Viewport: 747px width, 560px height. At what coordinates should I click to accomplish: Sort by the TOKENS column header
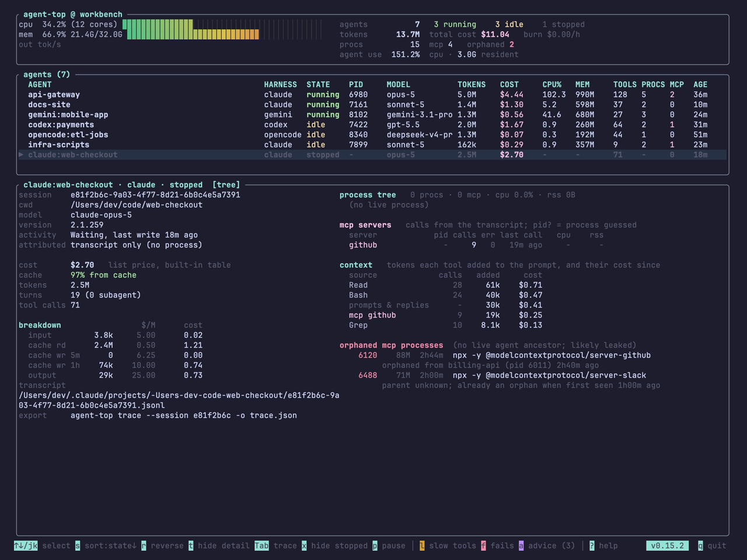pyautogui.click(x=472, y=85)
